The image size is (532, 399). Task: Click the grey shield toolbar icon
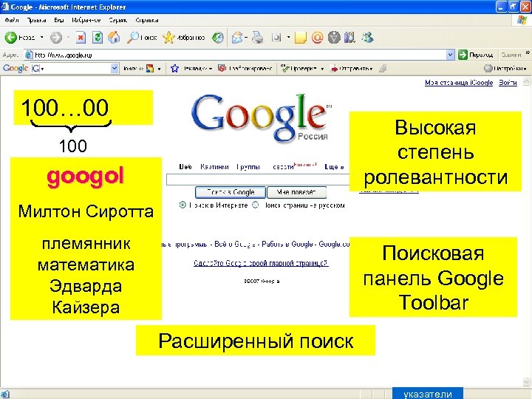[x=334, y=38]
